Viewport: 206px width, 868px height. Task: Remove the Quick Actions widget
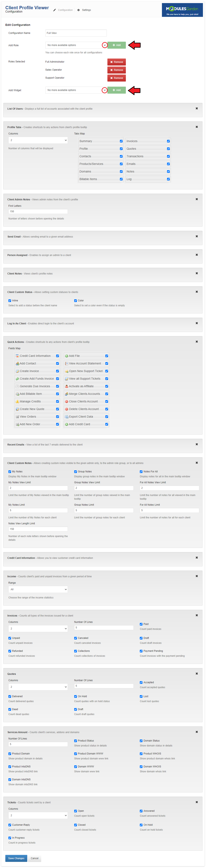tap(197, 342)
